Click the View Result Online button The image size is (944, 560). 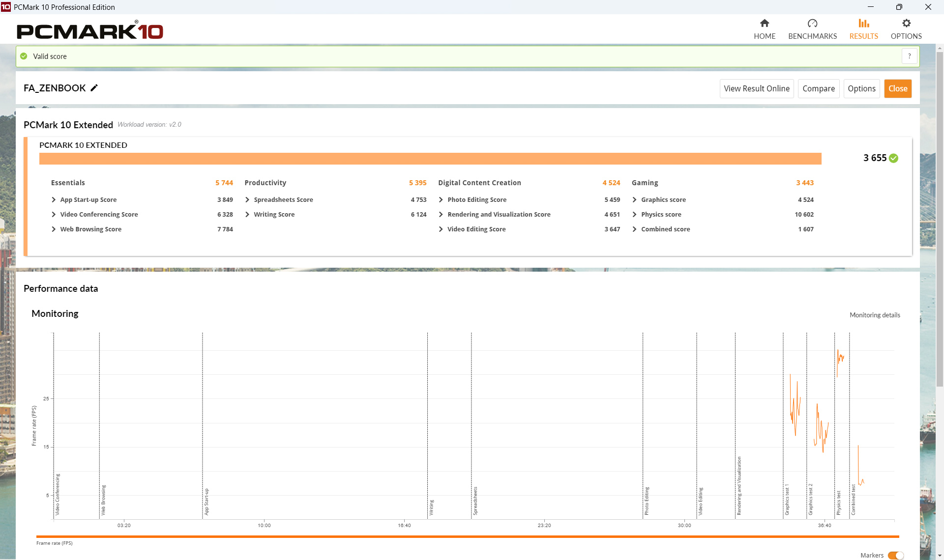pos(756,89)
